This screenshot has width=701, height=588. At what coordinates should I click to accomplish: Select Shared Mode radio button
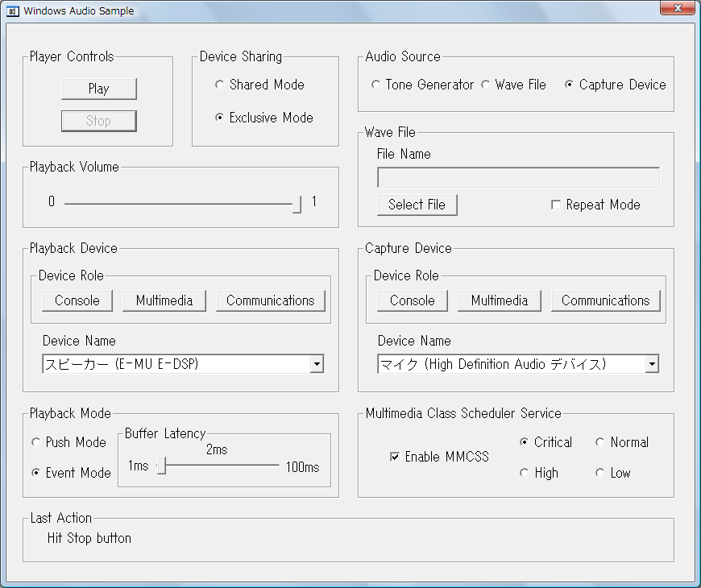pyautogui.click(x=219, y=85)
